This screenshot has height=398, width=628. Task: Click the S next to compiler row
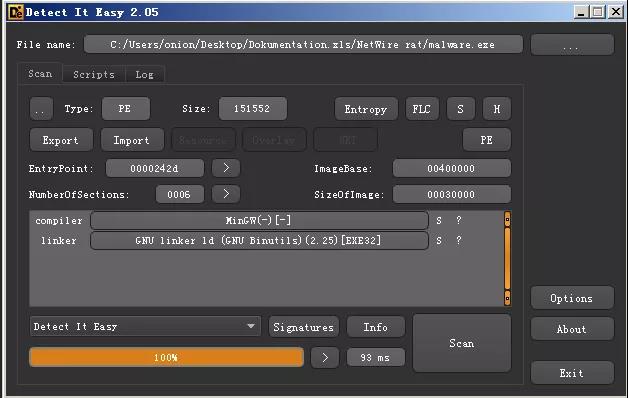click(439, 221)
